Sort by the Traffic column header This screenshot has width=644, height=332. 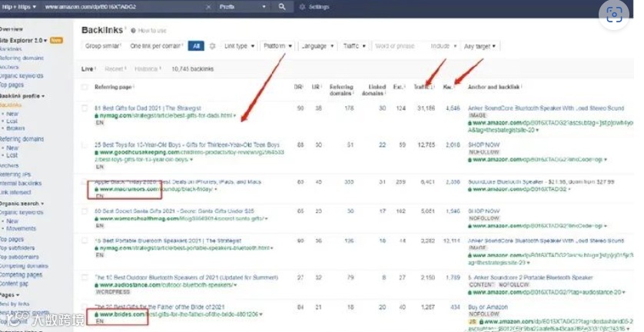pyautogui.click(x=424, y=87)
